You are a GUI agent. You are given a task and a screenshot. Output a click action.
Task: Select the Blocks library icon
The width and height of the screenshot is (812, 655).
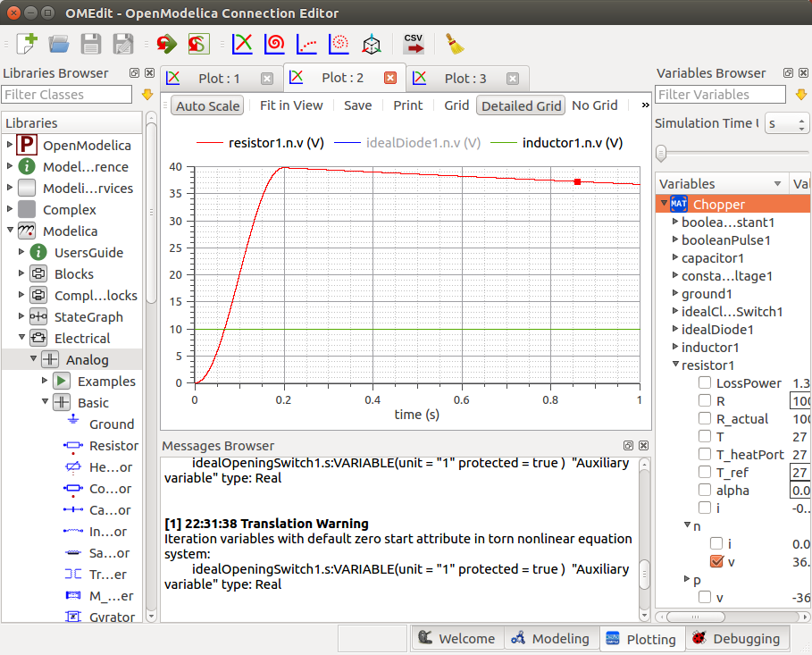(38, 273)
